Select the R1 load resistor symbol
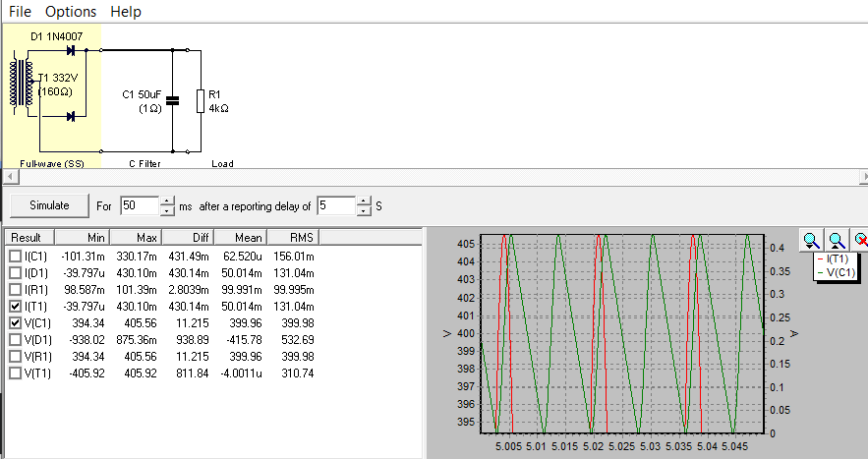Image resolution: width=868 pixels, height=459 pixels. pos(200,100)
